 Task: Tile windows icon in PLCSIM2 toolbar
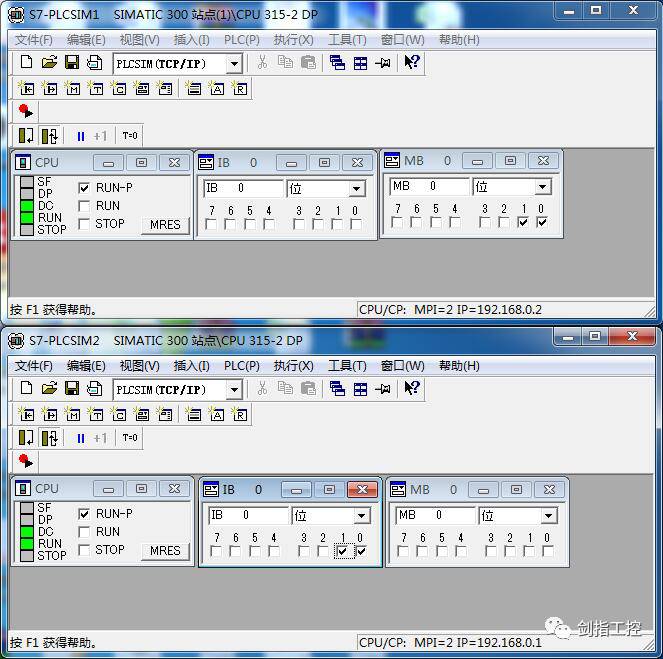[360, 389]
